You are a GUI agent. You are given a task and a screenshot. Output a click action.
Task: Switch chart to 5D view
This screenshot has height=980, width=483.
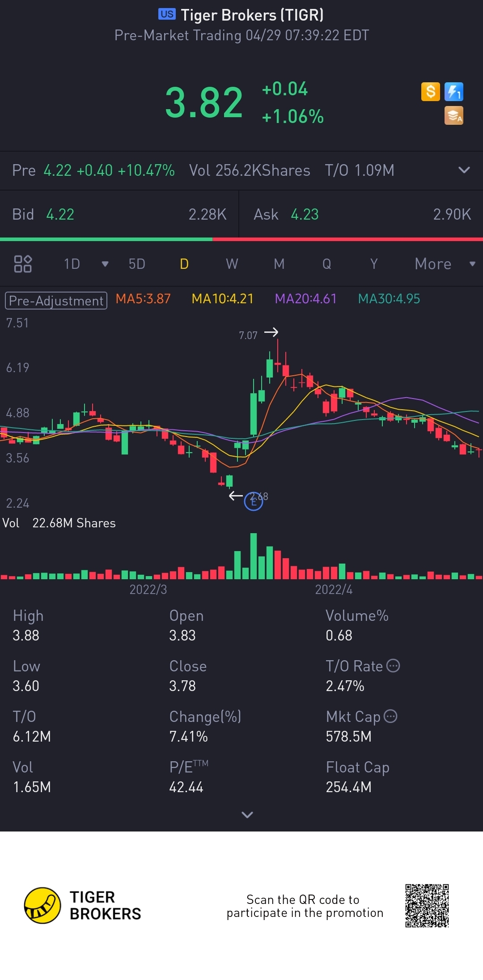coord(137,264)
